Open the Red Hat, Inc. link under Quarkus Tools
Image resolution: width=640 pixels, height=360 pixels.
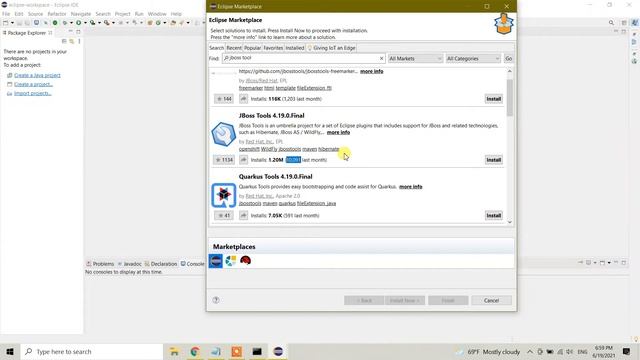tap(260, 196)
